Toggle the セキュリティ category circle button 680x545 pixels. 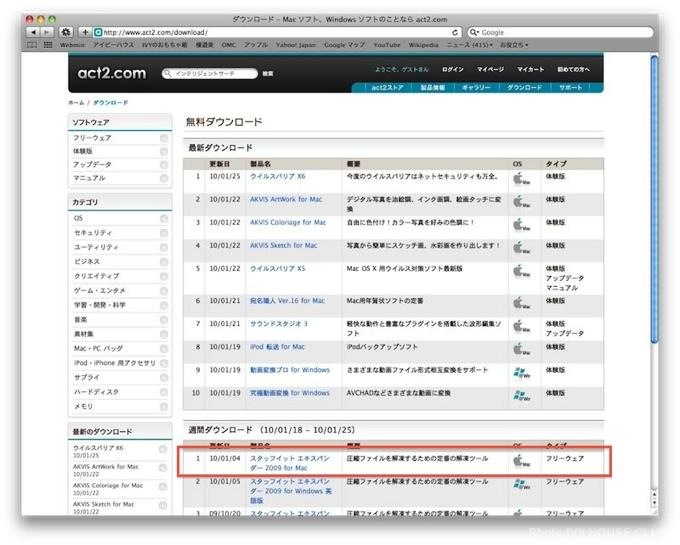point(163,232)
